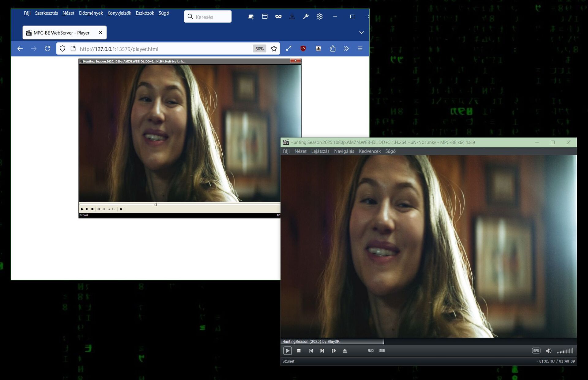Image resolution: width=588 pixels, height=380 pixels.
Task: Reload the page in browser
Action: 47,49
